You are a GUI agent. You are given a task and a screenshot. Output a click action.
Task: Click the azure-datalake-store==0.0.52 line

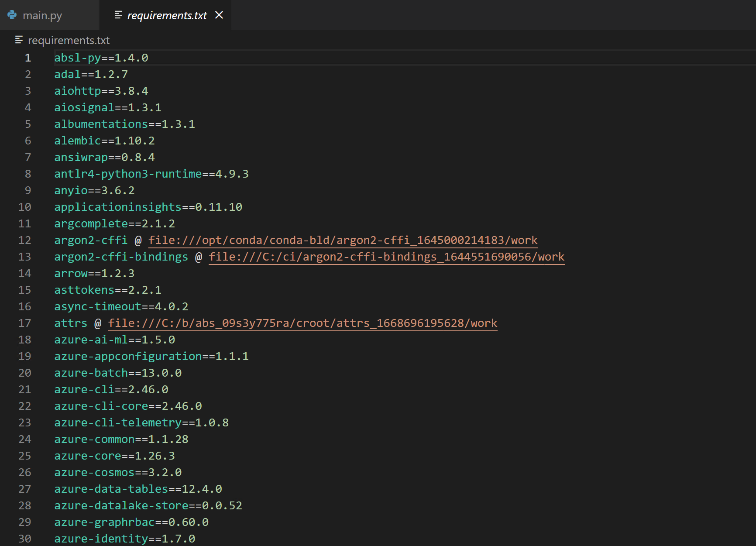point(148,505)
